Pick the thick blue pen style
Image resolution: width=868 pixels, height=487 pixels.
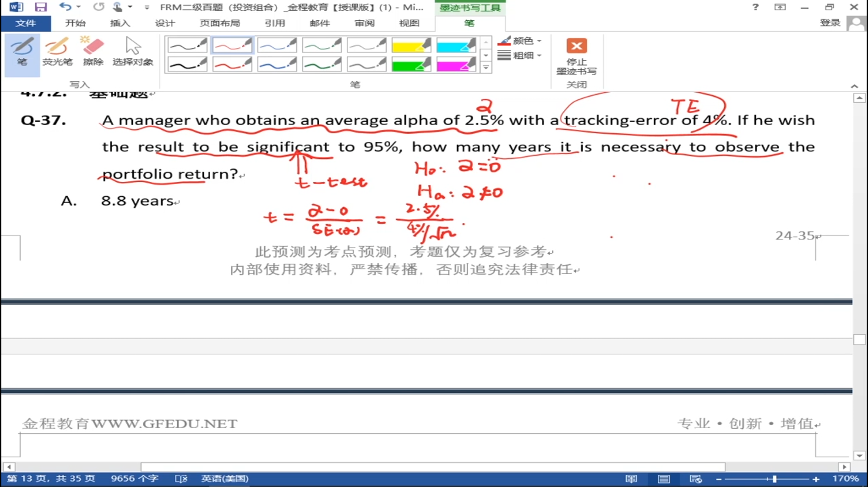point(277,64)
